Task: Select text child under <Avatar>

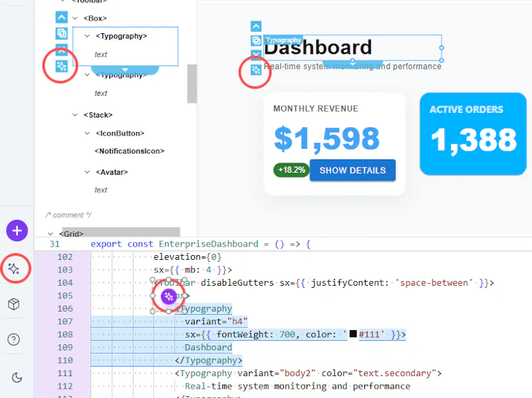Action: (x=101, y=190)
